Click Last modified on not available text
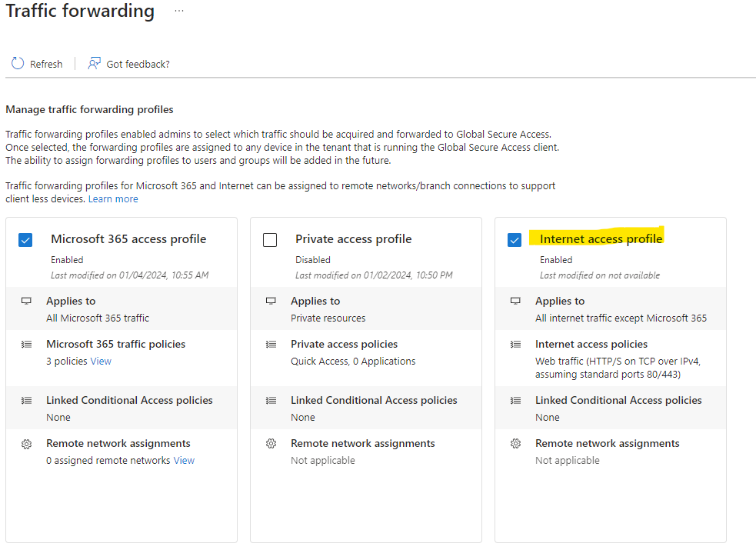This screenshot has width=756, height=550. tap(600, 275)
